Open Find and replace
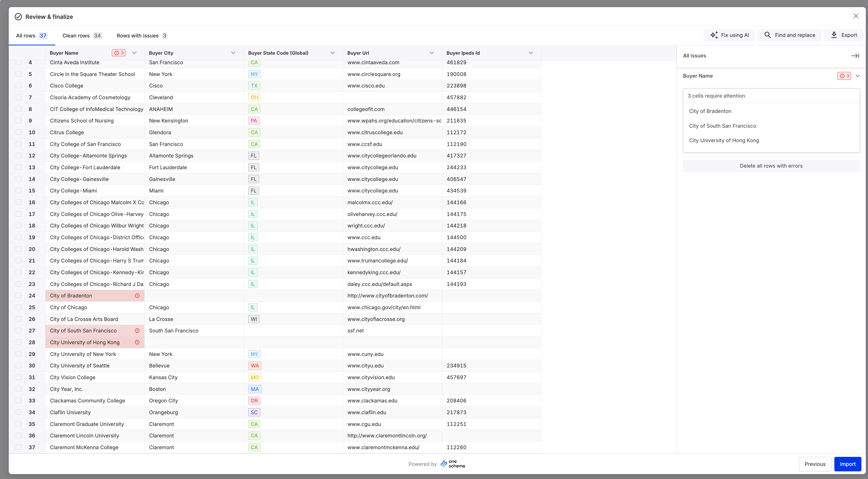Viewport: 868px width, 479px height. 790,35
